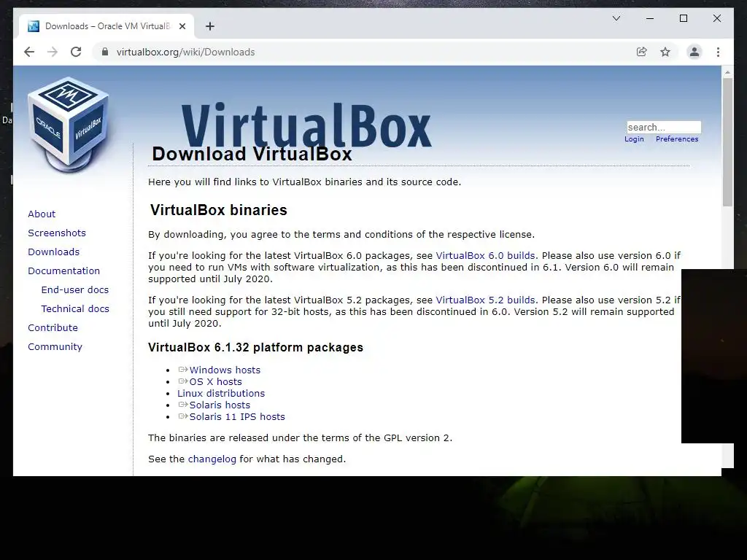
Task: Follow the VirtualBox 5.2 builds link
Action: tap(485, 300)
